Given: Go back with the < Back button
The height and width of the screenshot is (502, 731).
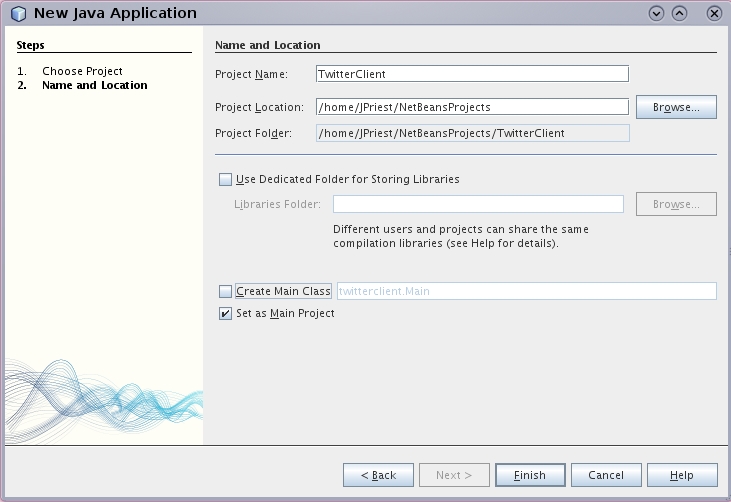Looking at the screenshot, I should tap(379, 475).
